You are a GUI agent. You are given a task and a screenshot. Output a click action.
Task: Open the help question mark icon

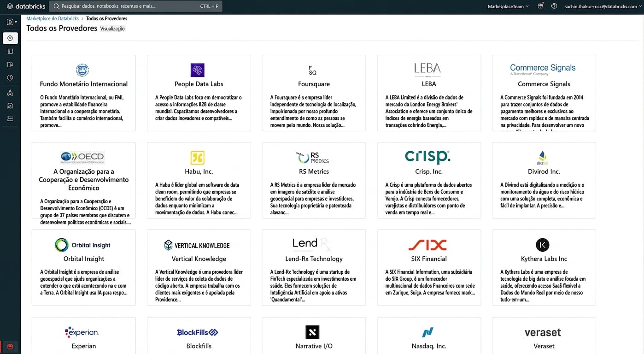[554, 6]
